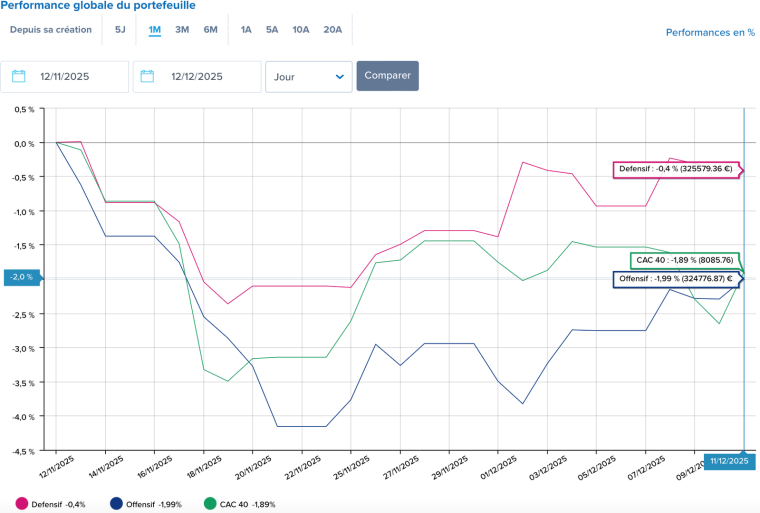
Task: Click the Comparer button
Action: 387,76
